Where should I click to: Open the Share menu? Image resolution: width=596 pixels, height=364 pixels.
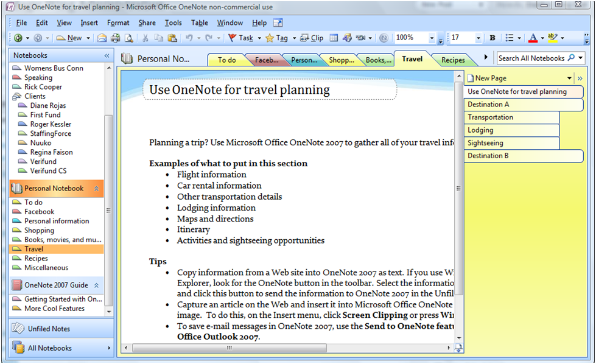click(147, 23)
